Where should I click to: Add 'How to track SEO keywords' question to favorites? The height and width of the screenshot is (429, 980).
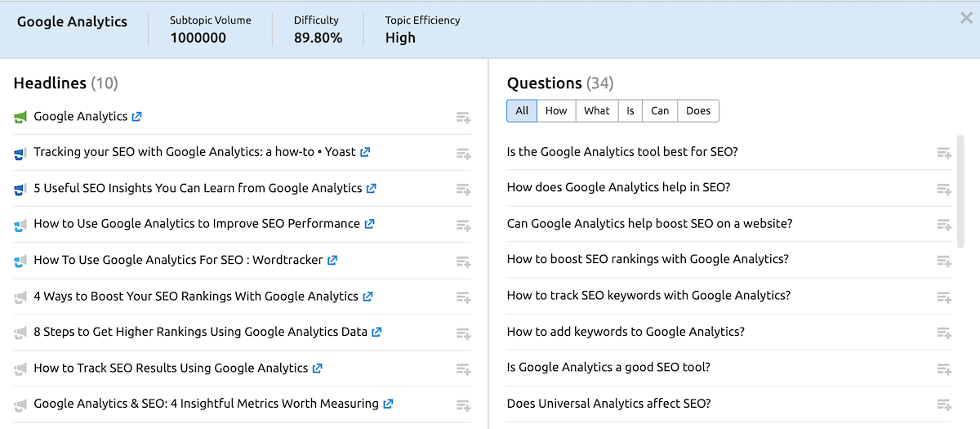[x=944, y=297]
